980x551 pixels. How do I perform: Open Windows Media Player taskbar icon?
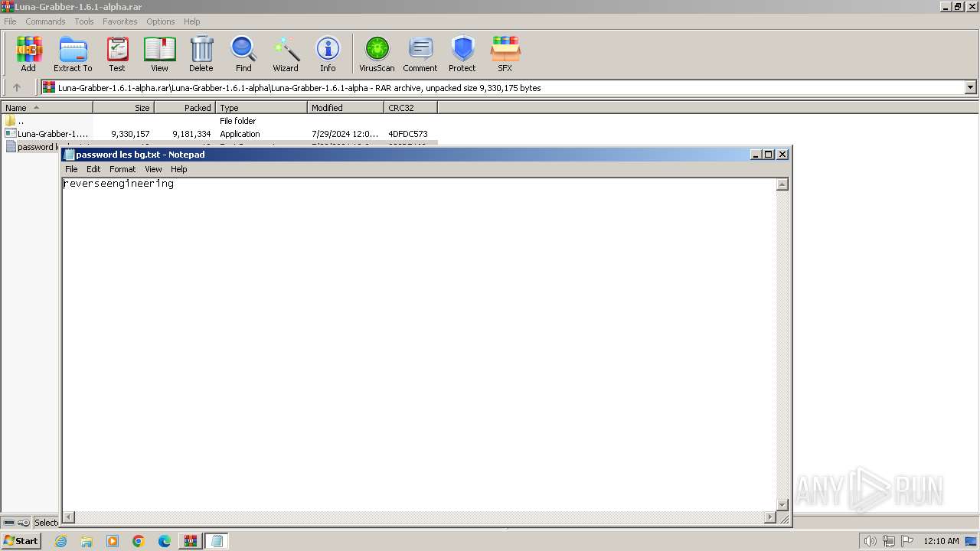113,541
